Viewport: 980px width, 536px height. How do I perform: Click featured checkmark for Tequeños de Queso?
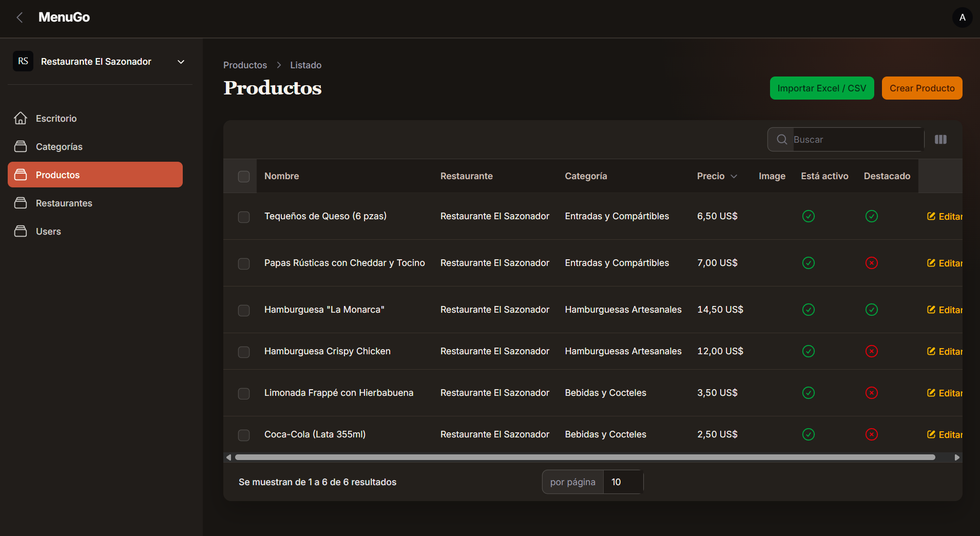872,216
